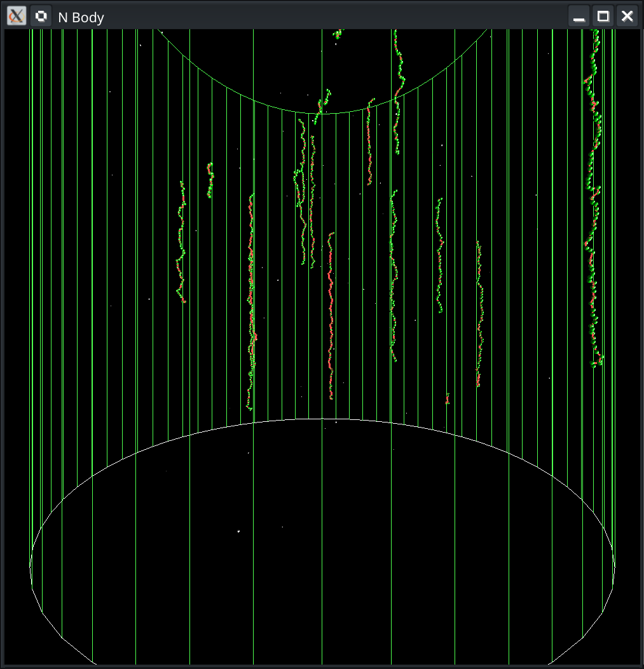Click the longest red-green trail left of center
The height and width of the screenshot is (669, 644).
click(252, 299)
